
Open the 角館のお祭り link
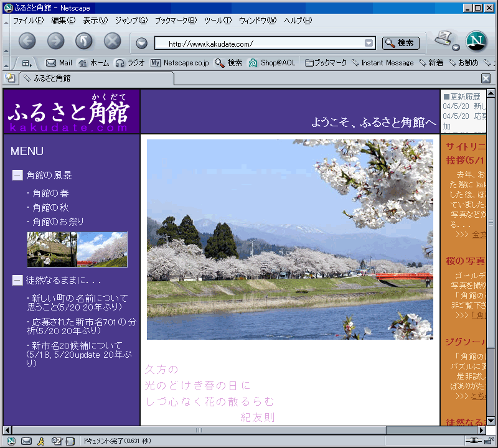tap(58, 222)
